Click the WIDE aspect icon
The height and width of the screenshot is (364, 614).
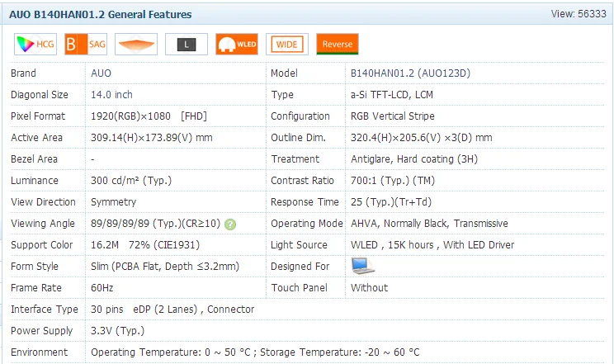[287, 44]
